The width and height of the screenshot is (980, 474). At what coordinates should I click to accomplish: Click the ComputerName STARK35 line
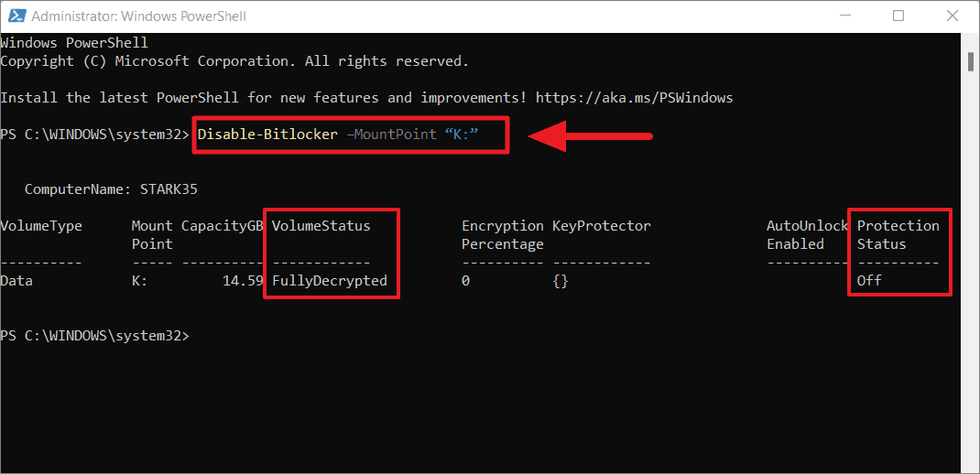[111, 189]
